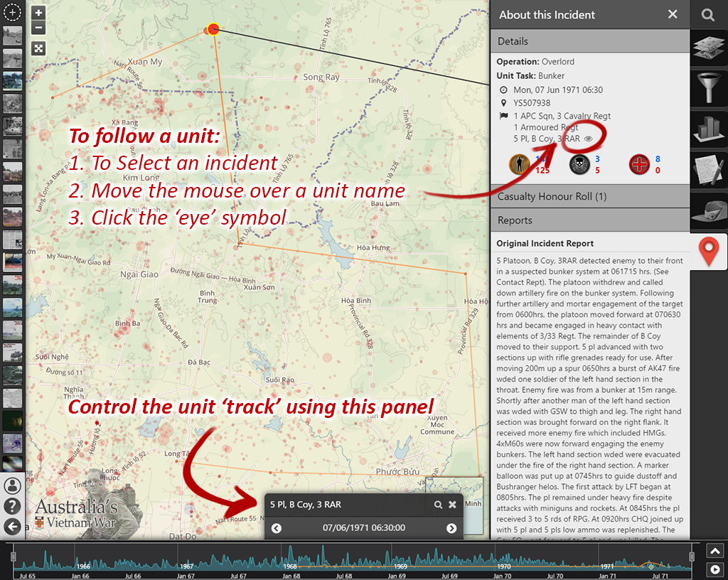Toggle fullscreen map view
The width and height of the screenshot is (728, 580).
[x=39, y=48]
